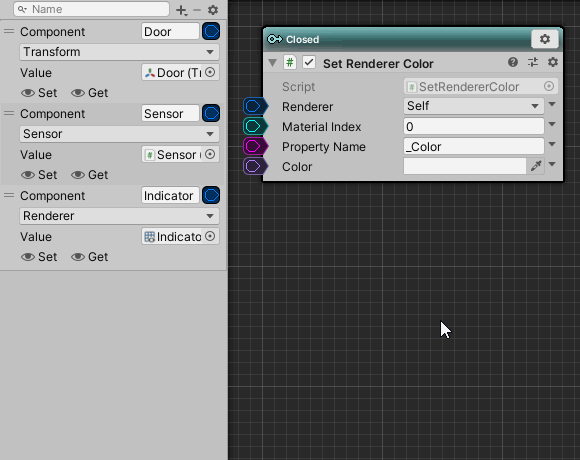Click the blue pin beside Door variable
The height and width of the screenshot is (460, 580).
click(211, 31)
